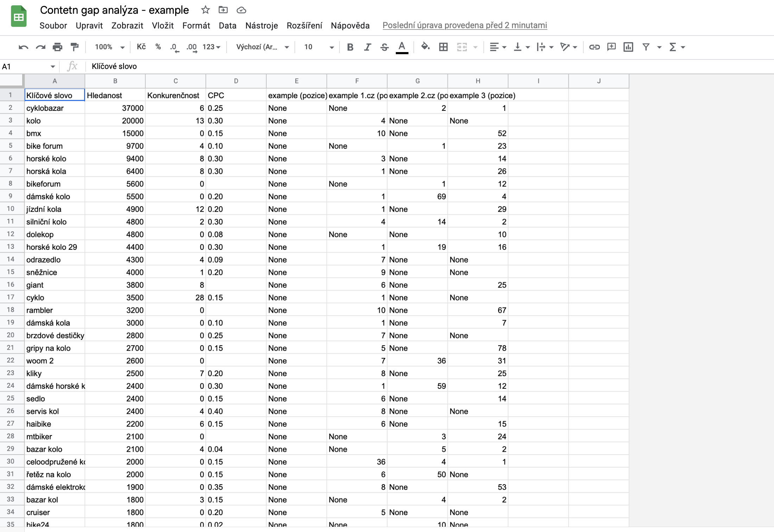Open the horizontal align dropdown
Image resolution: width=774 pixels, height=532 pixels.
497,47
